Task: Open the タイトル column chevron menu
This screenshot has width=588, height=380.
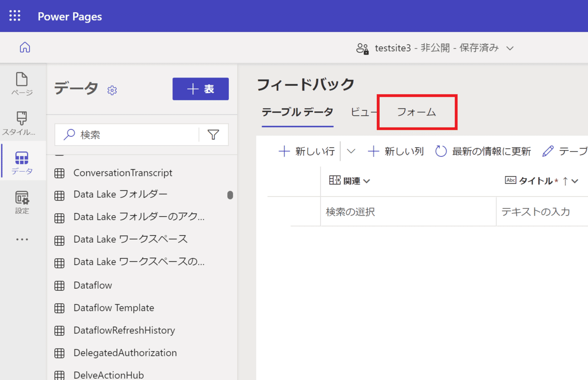Action: [575, 181]
